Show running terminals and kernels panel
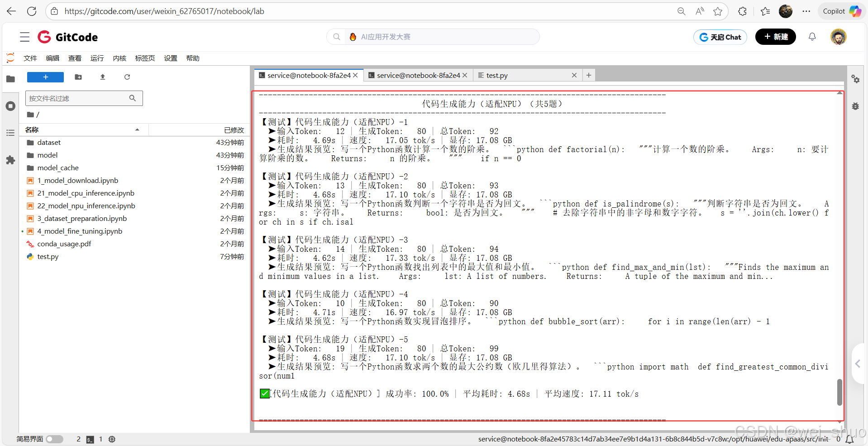The width and height of the screenshot is (868, 446). point(10,106)
